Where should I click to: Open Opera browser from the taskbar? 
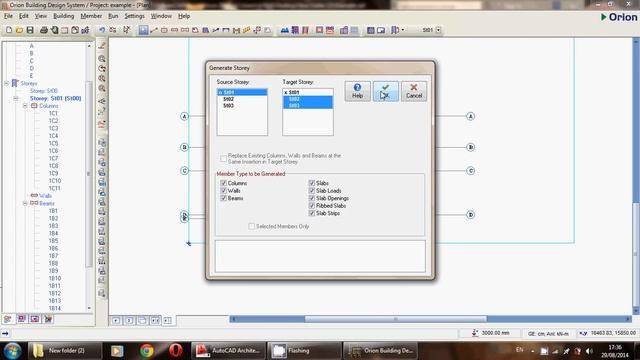tap(176, 351)
